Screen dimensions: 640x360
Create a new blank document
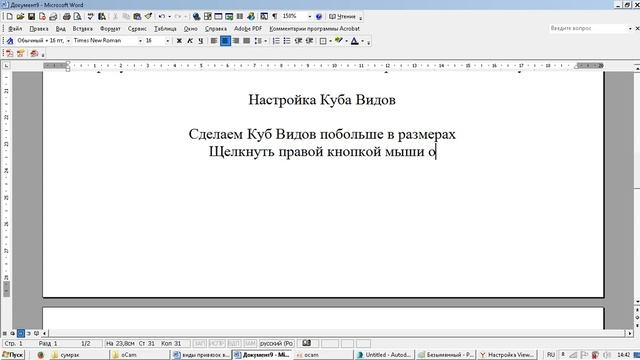[9, 17]
